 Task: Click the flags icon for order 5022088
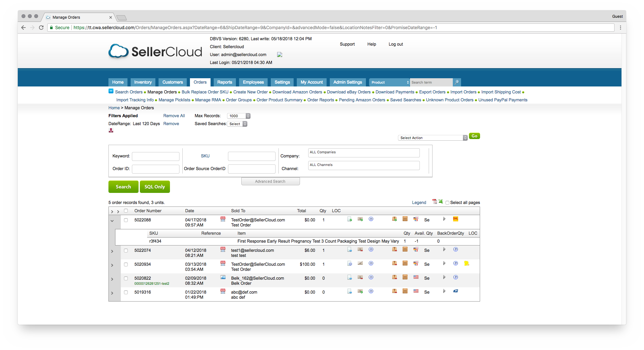[x=416, y=219]
